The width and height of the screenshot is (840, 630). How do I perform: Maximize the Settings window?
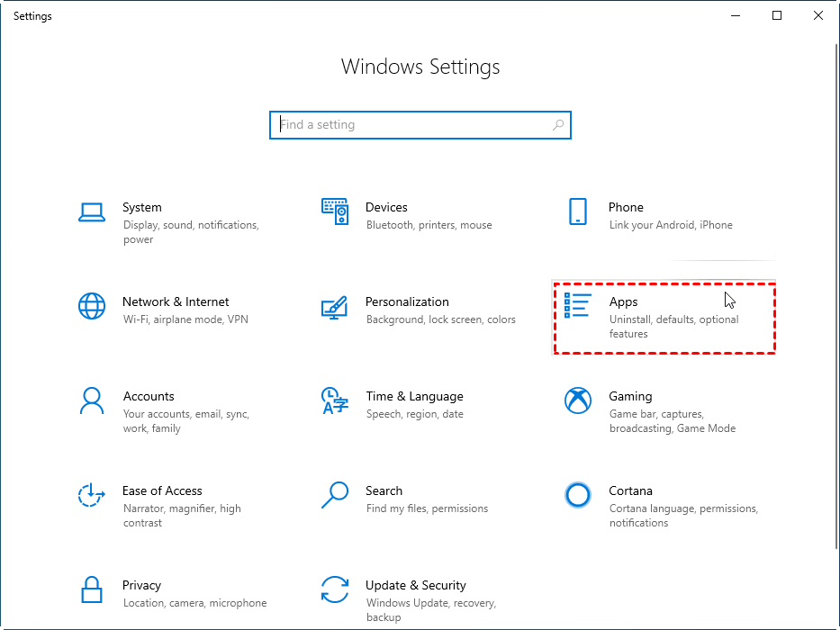click(777, 15)
